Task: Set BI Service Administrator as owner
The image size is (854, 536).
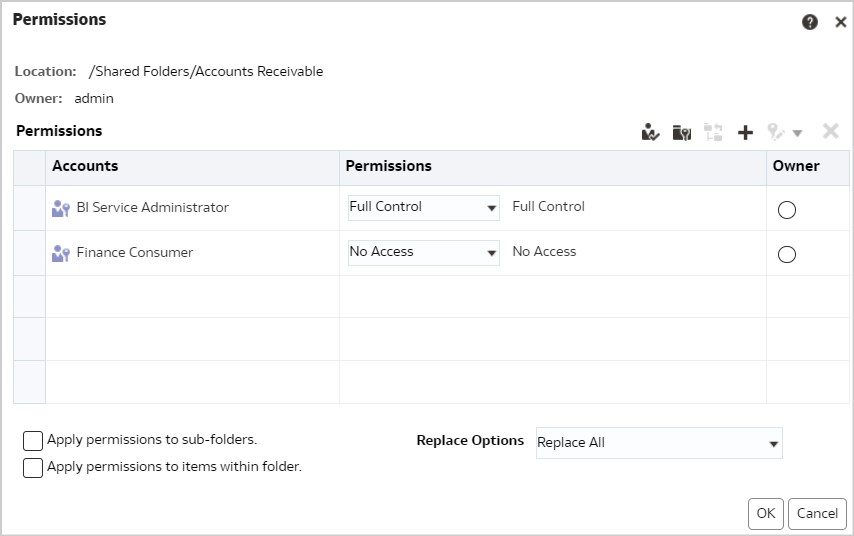Action: tap(786, 210)
